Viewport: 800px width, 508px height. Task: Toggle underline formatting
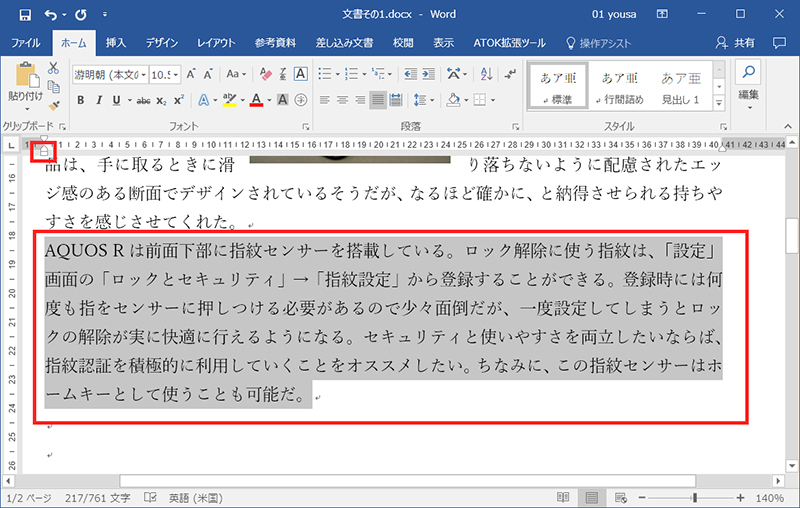click(x=116, y=100)
